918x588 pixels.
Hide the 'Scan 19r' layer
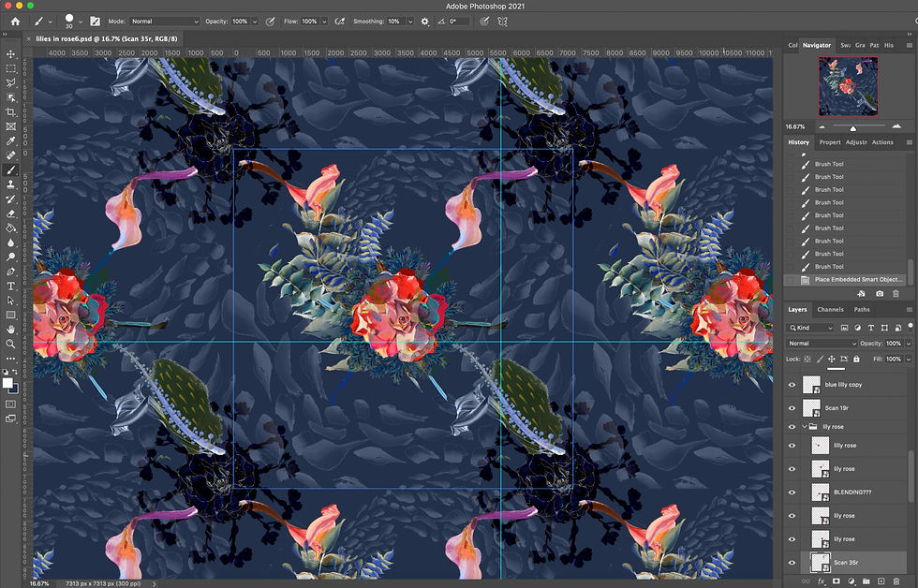click(792, 408)
